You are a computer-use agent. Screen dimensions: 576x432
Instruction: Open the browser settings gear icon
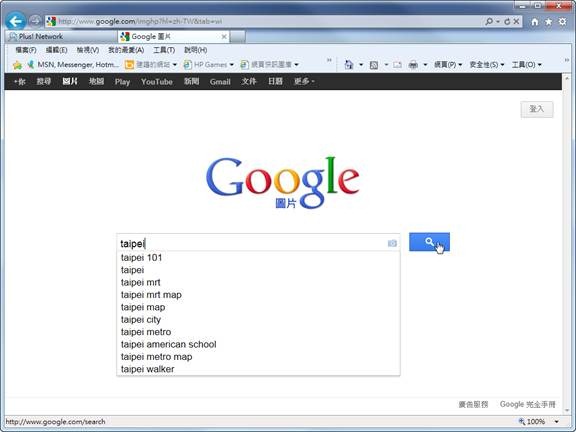(x=562, y=22)
